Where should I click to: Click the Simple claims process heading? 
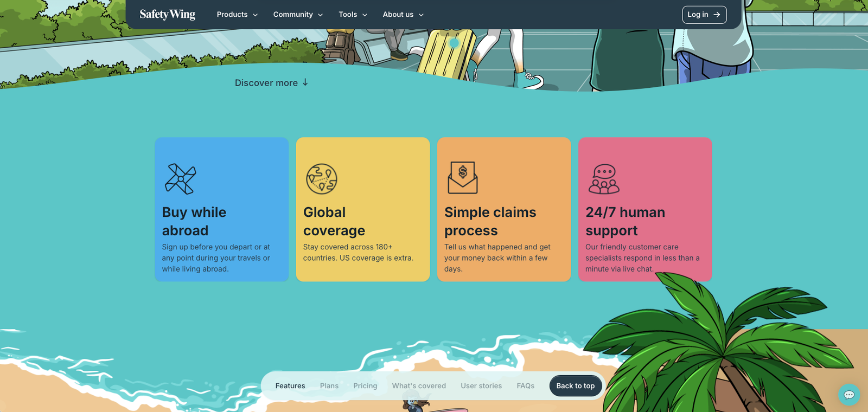click(490, 221)
